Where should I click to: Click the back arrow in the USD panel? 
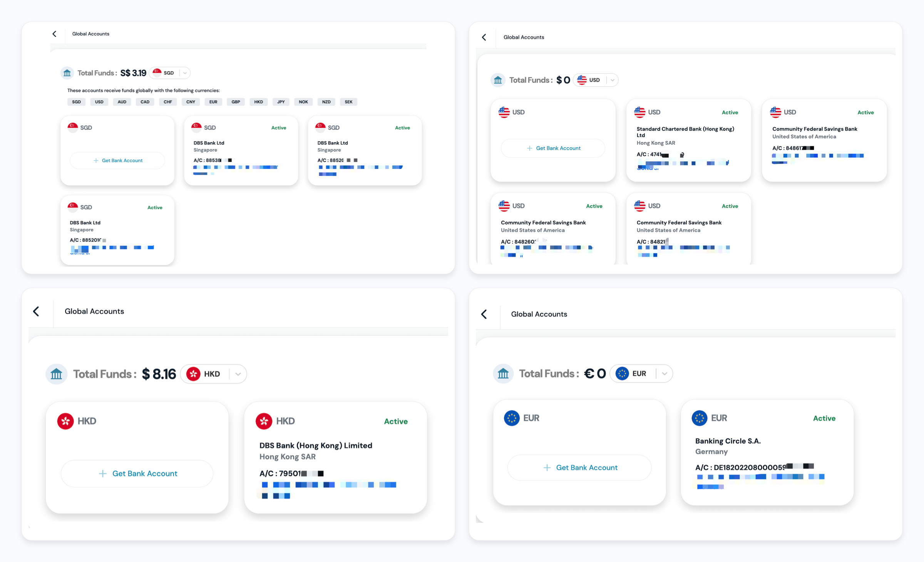484,37
